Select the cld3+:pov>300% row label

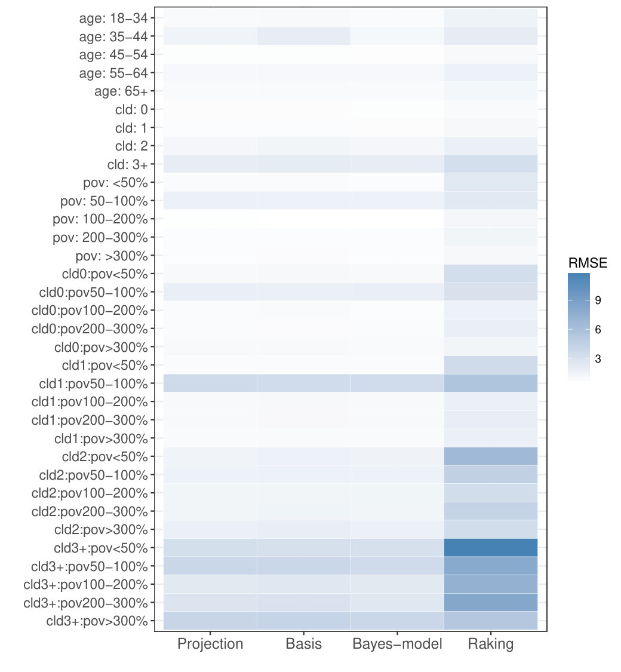pyautogui.click(x=97, y=621)
